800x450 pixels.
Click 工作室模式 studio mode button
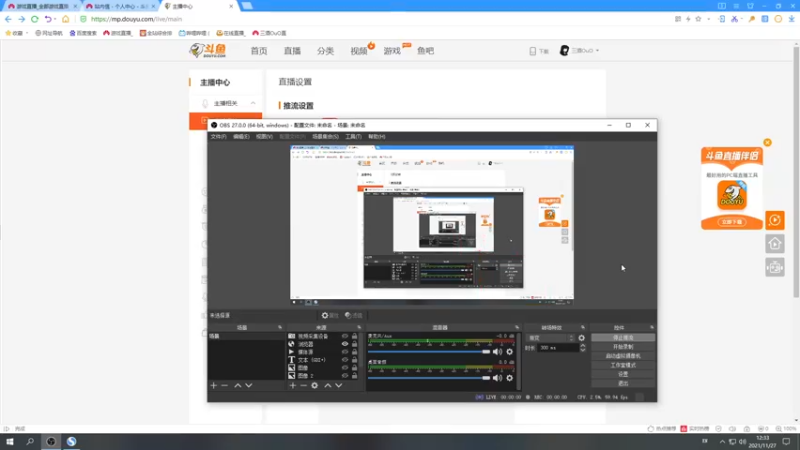coord(623,365)
